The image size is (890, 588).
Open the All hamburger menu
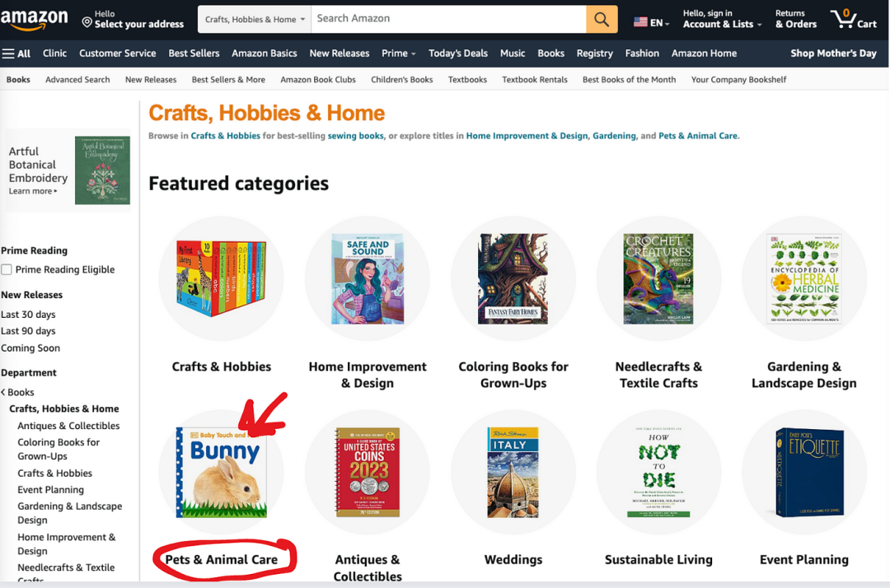point(16,54)
